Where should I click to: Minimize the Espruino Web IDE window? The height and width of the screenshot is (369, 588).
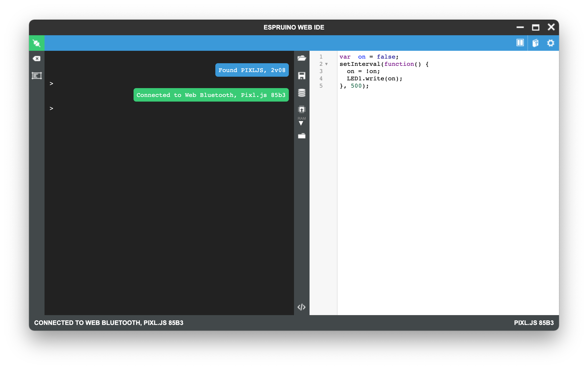click(520, 27)
